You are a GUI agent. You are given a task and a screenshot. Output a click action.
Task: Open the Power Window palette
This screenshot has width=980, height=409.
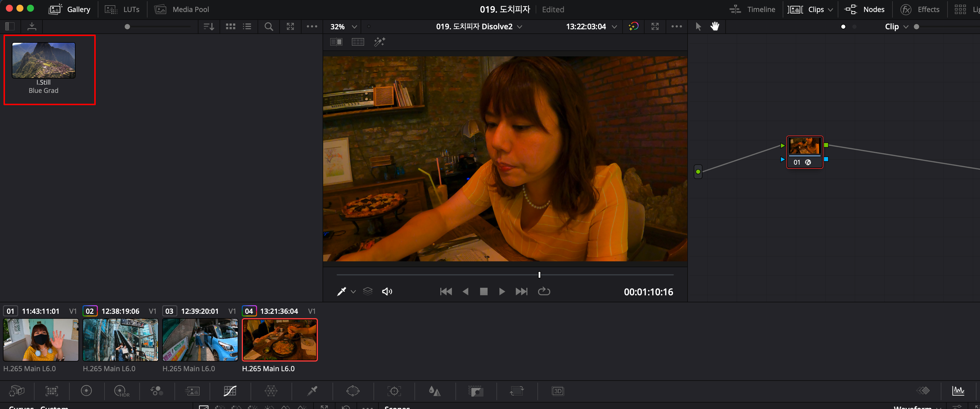click(353, 391)
